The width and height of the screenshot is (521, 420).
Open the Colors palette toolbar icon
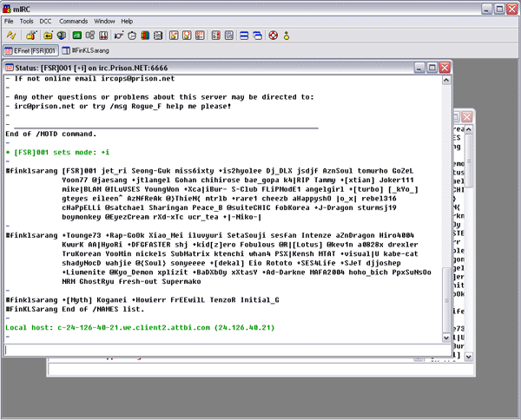pyautogui.click(x=145, y=36)
